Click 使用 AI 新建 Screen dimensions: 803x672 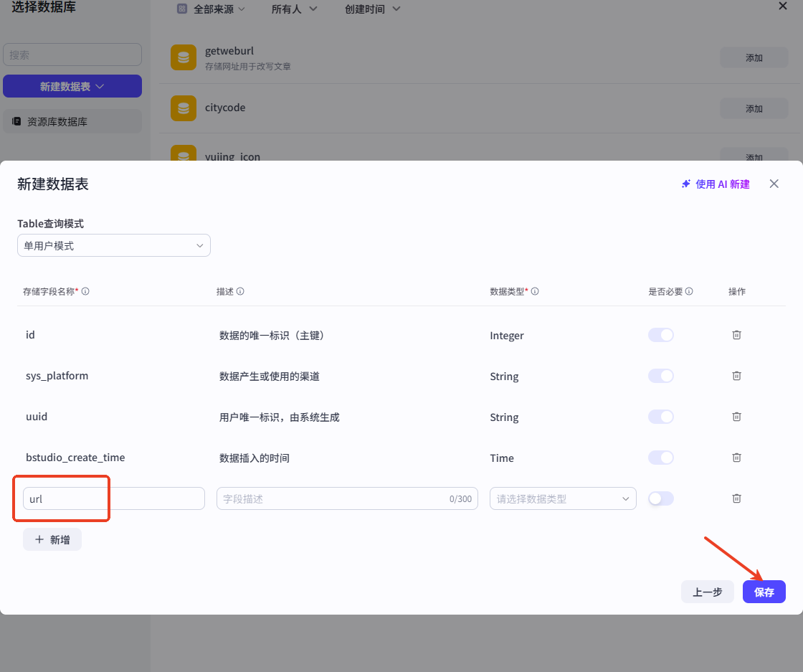(x=716, y=184)
